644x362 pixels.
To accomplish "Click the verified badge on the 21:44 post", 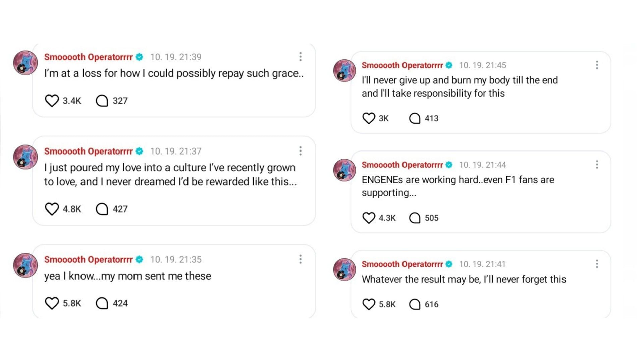I will tap(449, 165).
